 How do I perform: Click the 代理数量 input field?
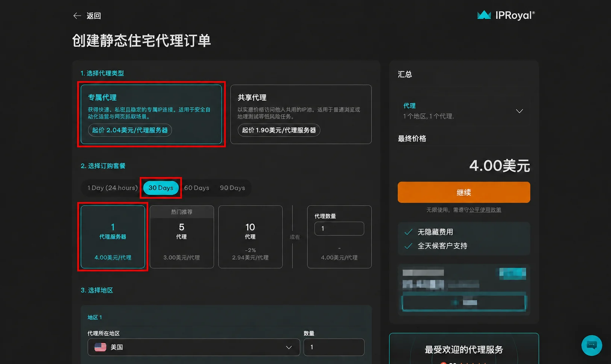[339, 229]
